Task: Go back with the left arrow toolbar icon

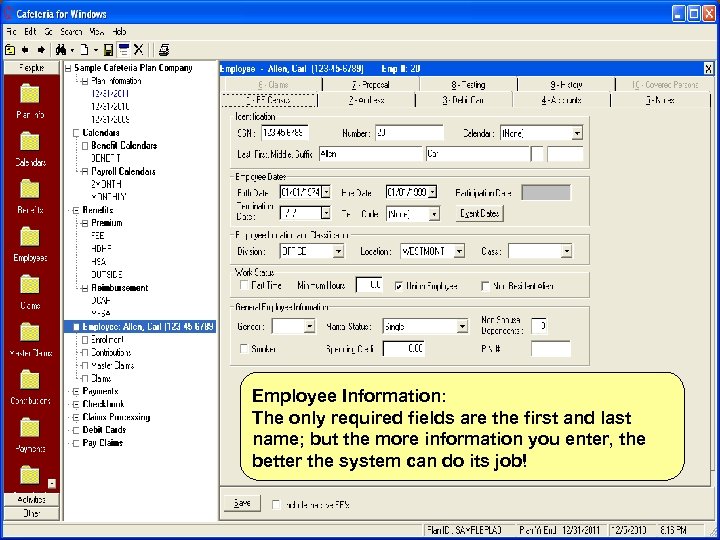Action: tap(25, 50)
